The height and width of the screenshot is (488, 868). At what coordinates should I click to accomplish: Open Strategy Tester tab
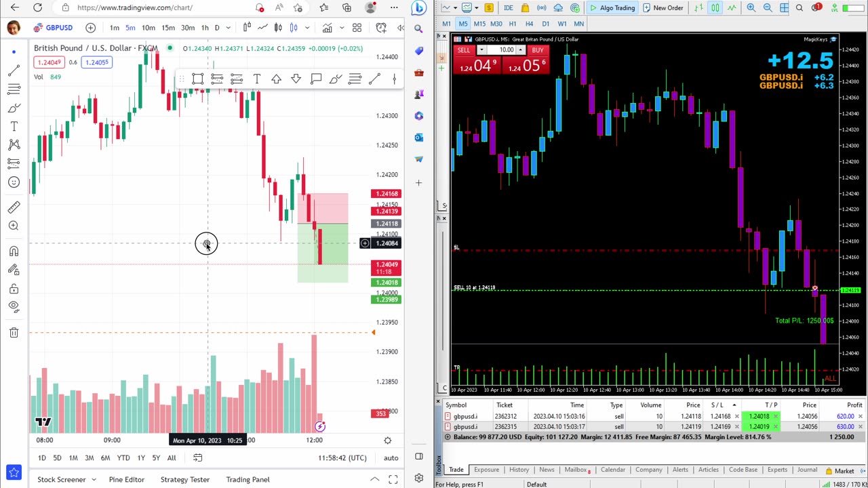click(185, 479)
